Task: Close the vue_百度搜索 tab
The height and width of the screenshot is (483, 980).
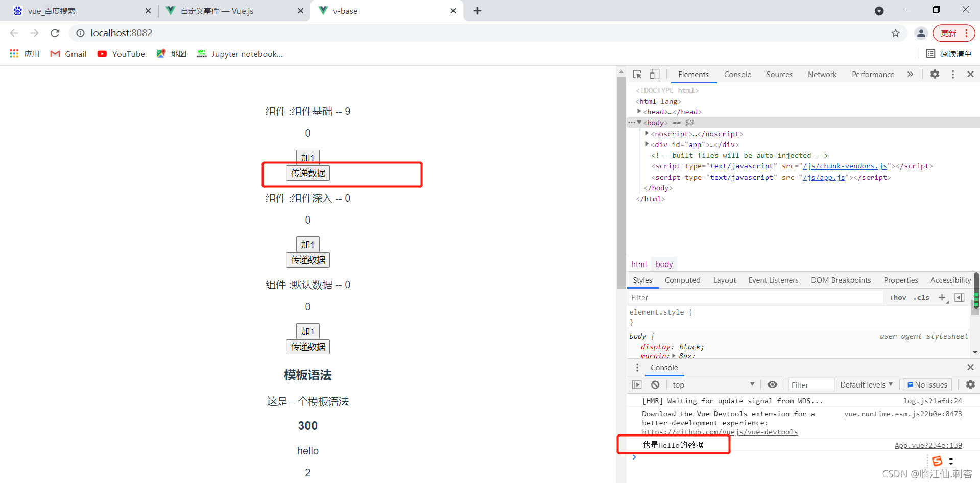Action: [148, 11]
